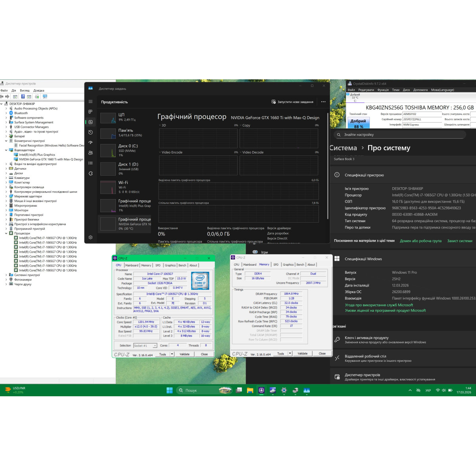This screenshot has width=476, height=476.
Task: Click Wi-Fi icon in system tray
Action: pos(438,390)
